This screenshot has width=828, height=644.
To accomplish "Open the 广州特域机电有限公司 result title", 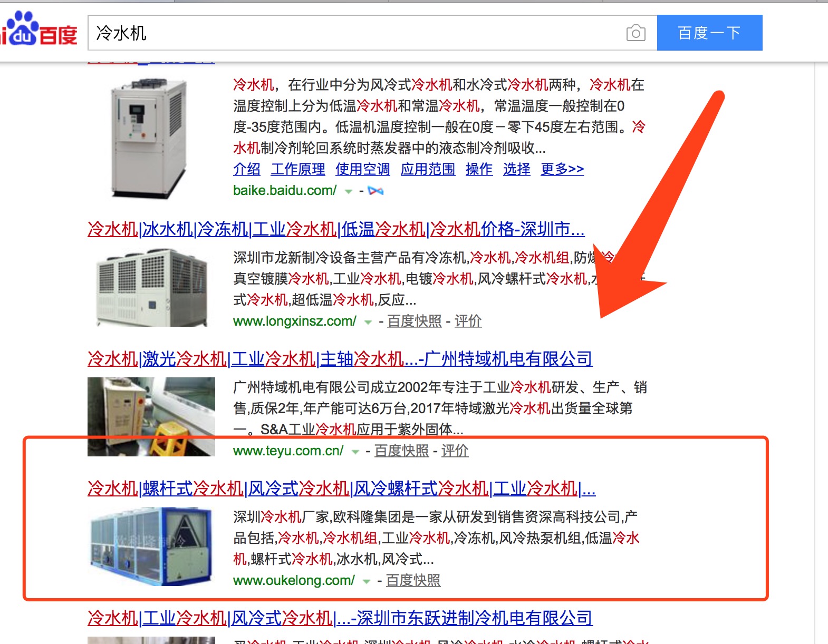I will pyautogui.click(x=340, y=359).
